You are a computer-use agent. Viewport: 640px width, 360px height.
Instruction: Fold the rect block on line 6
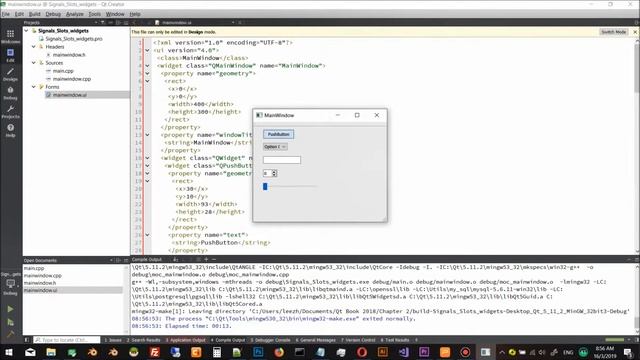[147, 81]
